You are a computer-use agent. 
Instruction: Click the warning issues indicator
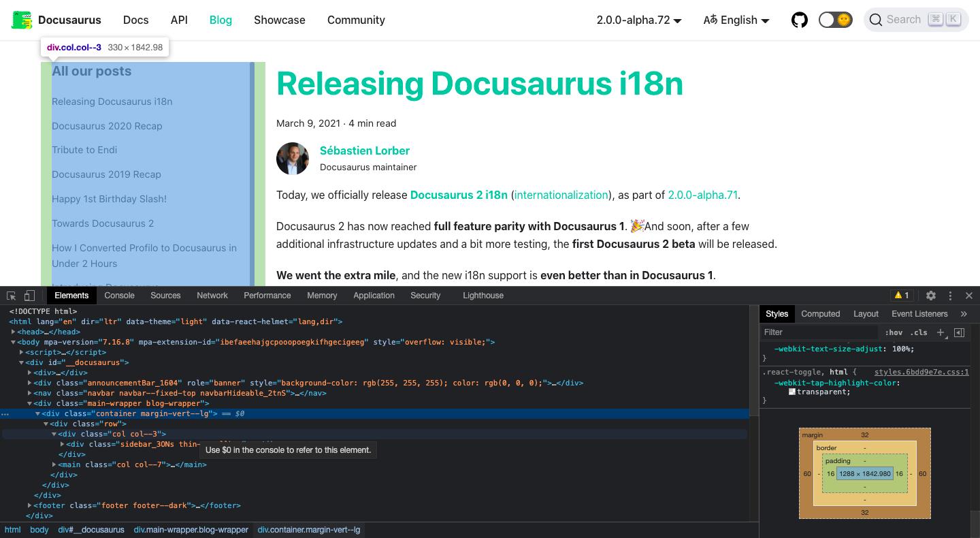click(x=902, y=296)
